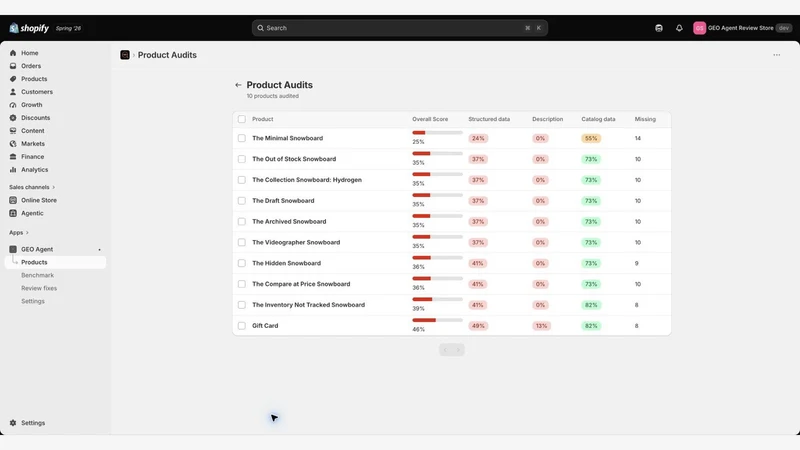Click the search magnifier icon
Image resolution: width=800 pixels, height=450 pixels.
tap(260, 28)
